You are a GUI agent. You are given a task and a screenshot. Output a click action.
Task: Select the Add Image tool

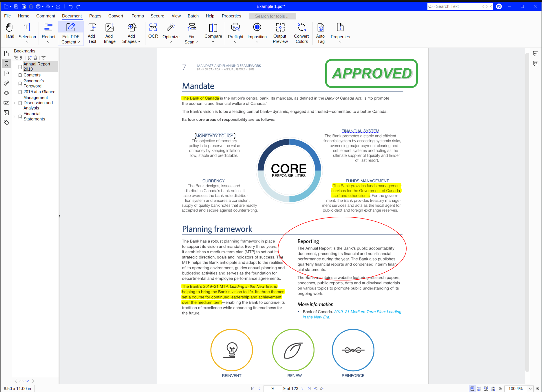pos(109,33)
